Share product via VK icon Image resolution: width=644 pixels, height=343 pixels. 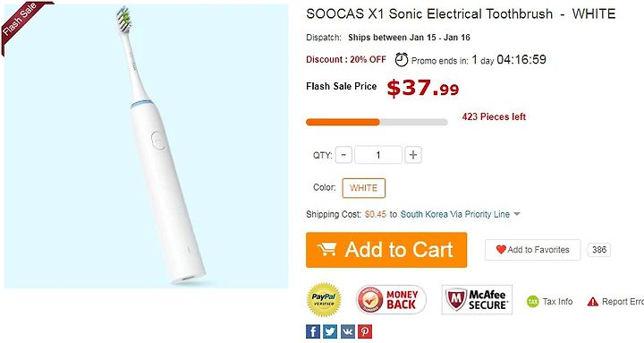point(347,331)
